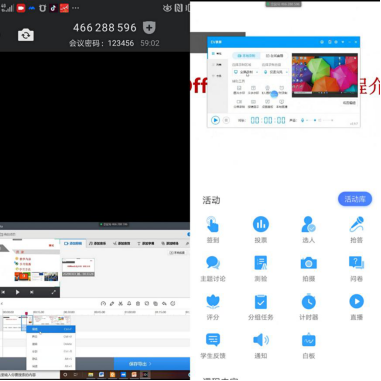Start the 抢答 quick-answer microphone activity
This screenshot has height=381, width=381.
pyautogui.click(x=356, y=224)
